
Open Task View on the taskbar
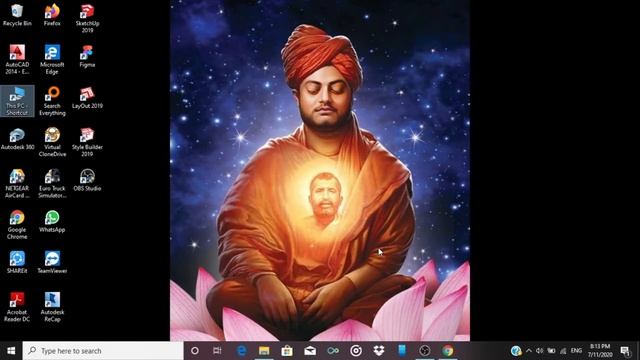(x=217, y=351)
